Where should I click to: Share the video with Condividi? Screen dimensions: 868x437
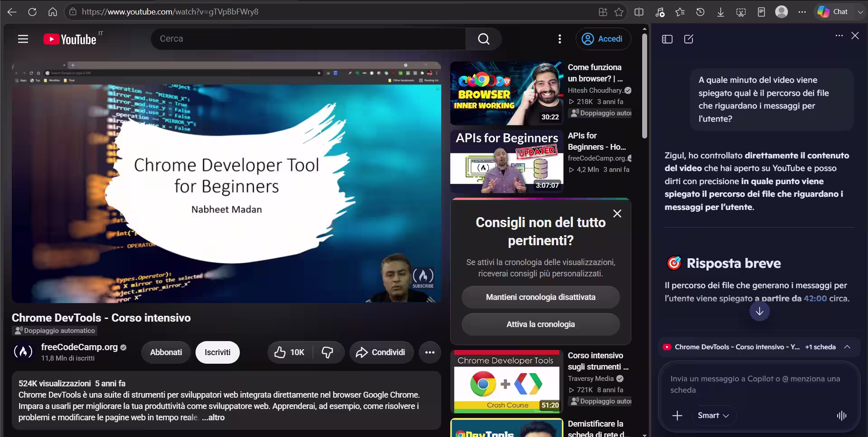point(381,352)
